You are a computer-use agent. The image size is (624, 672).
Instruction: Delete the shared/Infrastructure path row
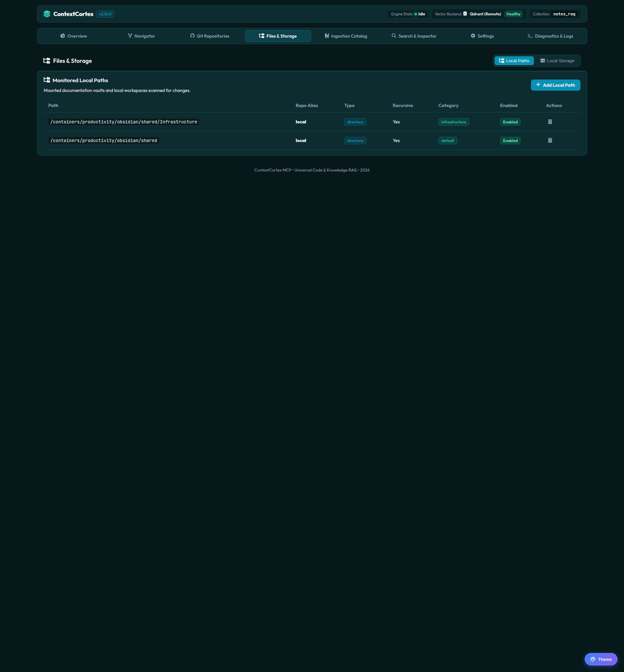pos(550,122)
